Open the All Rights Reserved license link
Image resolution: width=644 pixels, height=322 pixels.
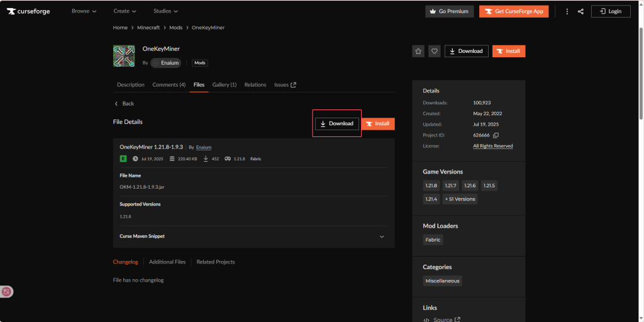(492, 146)
